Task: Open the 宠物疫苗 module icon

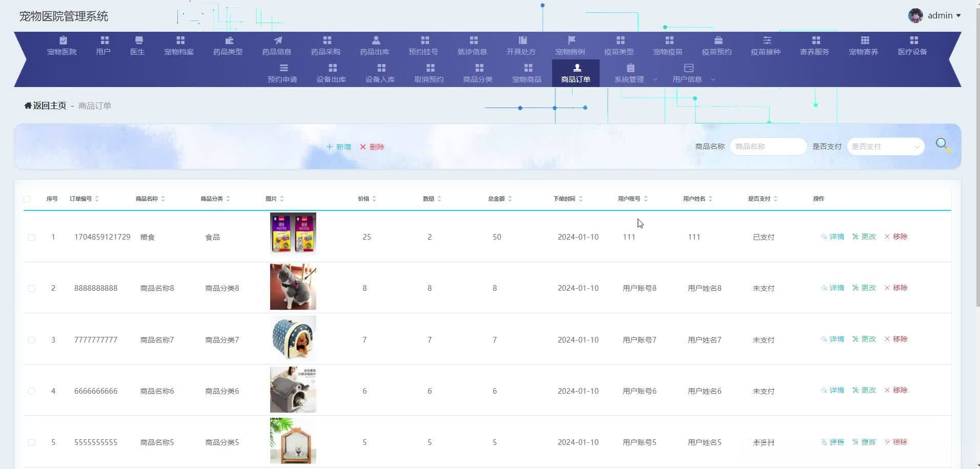Action: (669, 40)
